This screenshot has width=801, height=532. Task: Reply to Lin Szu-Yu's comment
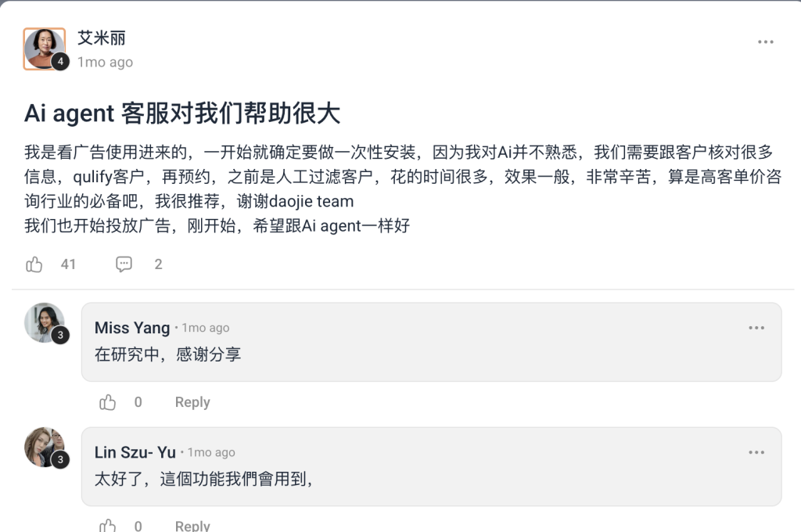[192, 526]
